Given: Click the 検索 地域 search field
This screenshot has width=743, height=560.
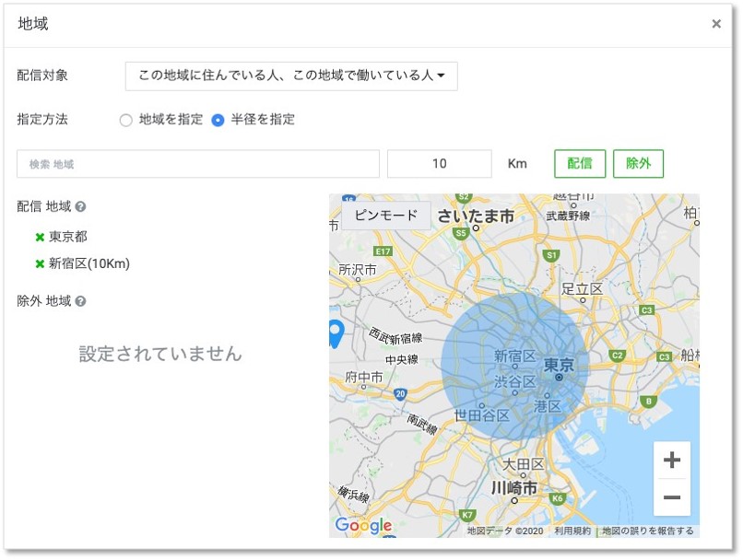Looking at the screenshot, I should [198, 164].
